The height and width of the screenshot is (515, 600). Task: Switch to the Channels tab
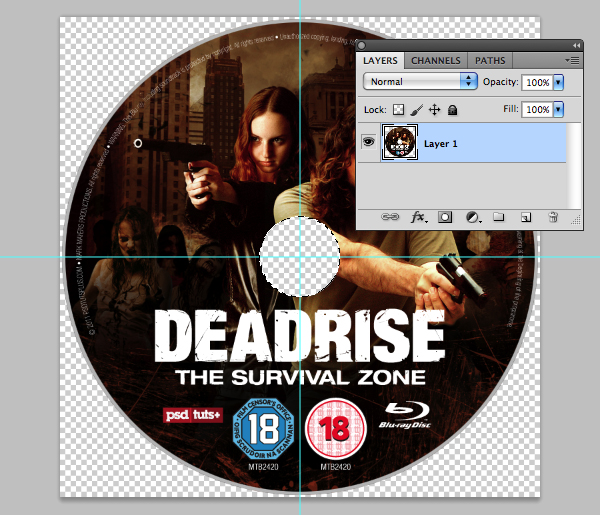tap(436, 61)
